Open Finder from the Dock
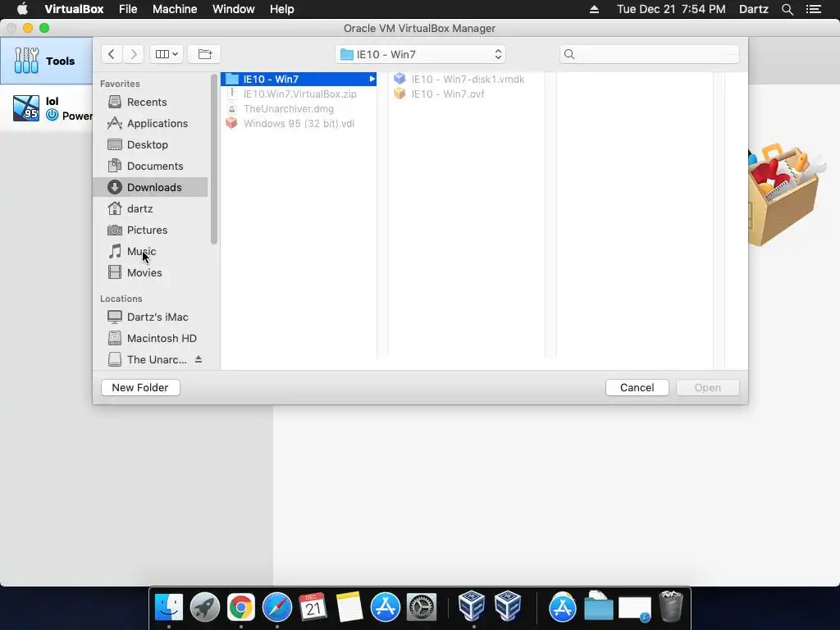840x630 pixels. coord(169,608)
